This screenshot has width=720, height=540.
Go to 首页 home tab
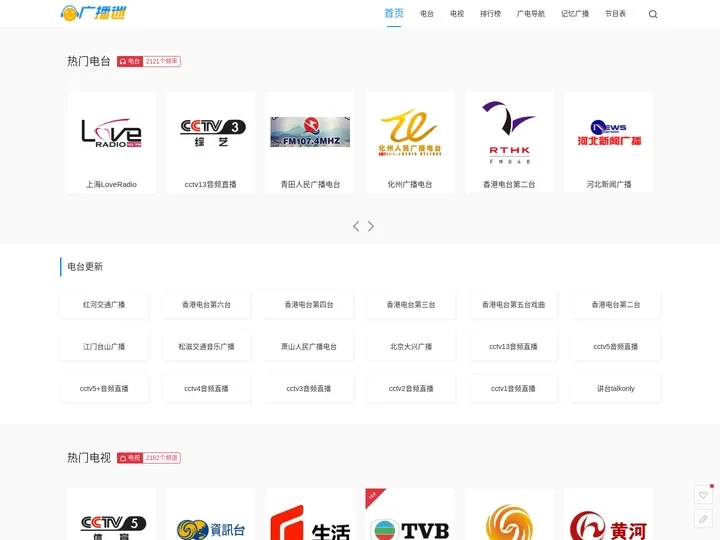click(x=394, y=13)
